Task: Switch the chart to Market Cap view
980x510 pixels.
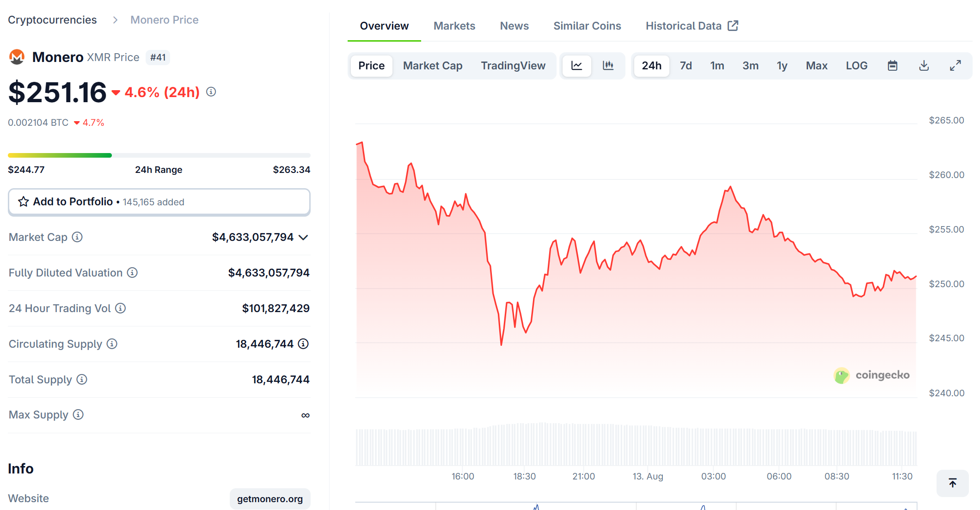Action: click(432, 66)
